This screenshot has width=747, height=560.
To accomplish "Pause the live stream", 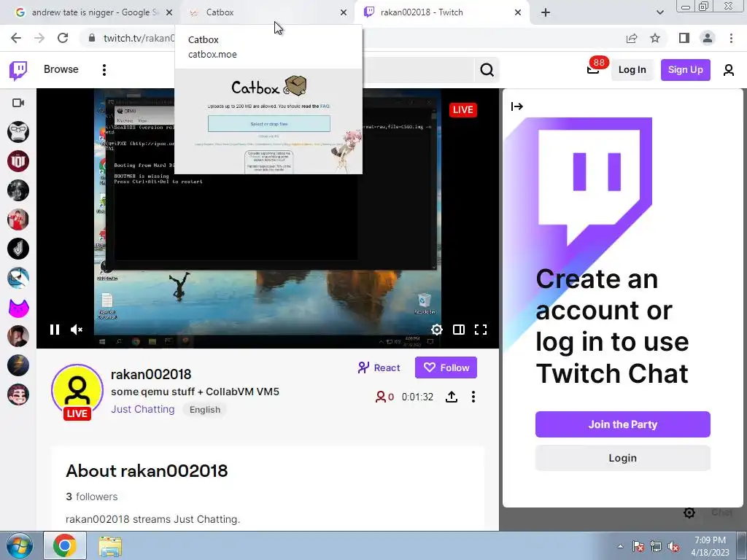I will tap(54, 330).
